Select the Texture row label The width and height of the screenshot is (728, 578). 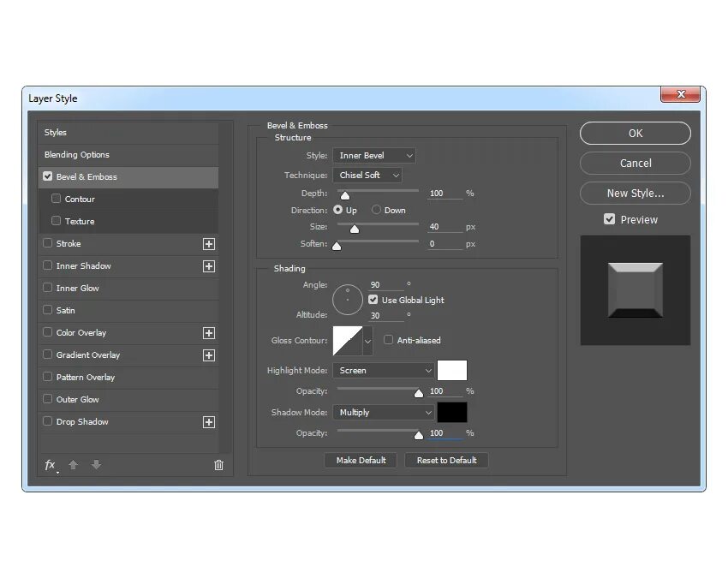click(x=80, y=222)
